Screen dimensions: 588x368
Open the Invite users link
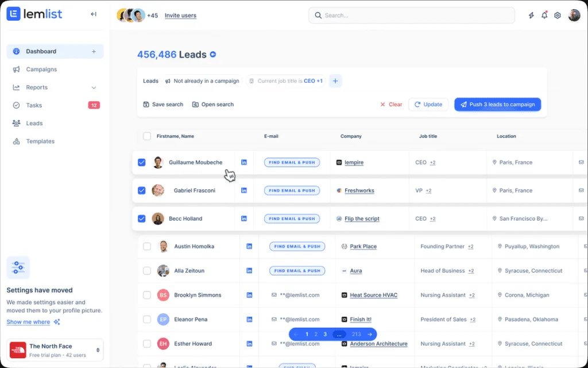click(180, 15)
